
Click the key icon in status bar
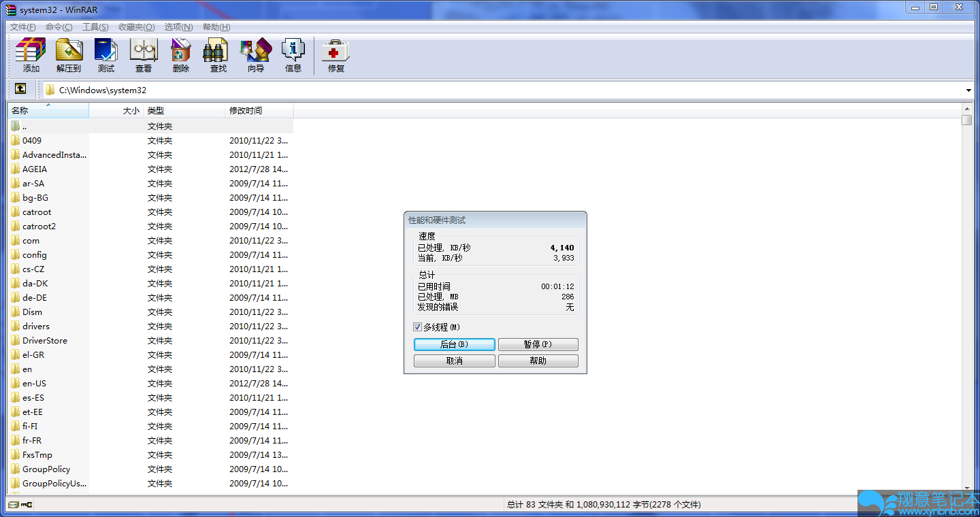(27, 505)
